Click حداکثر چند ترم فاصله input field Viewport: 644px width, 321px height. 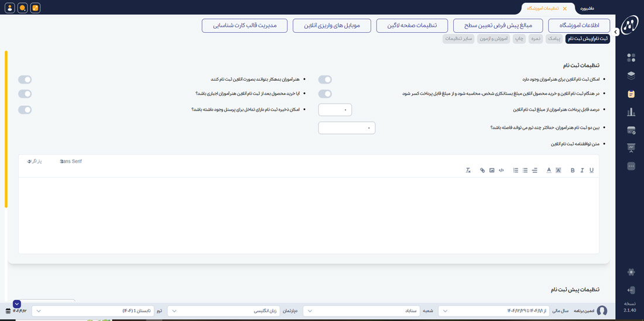(347, 128)
